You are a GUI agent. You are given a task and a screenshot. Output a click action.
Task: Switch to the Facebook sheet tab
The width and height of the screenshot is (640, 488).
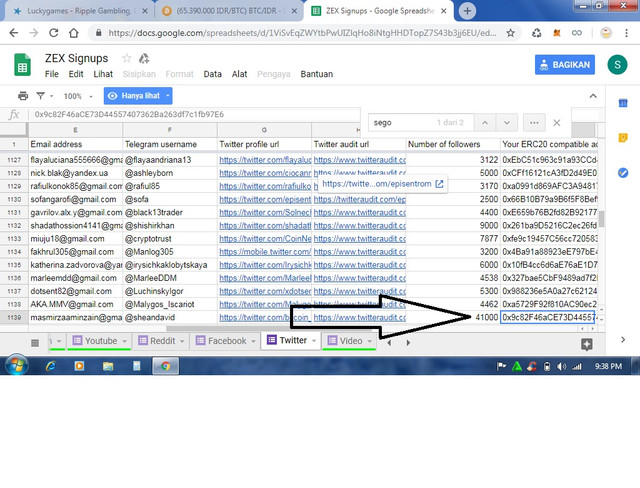tap(227, 341)
